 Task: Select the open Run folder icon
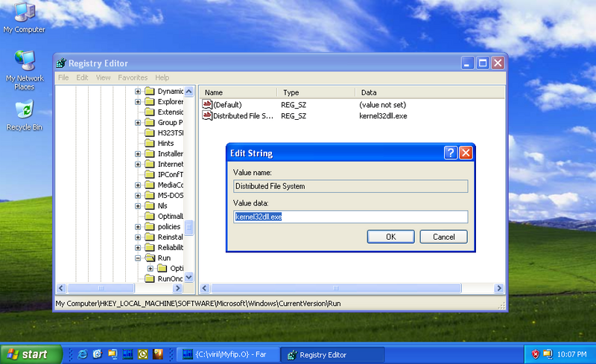click(x=150, y=258)
